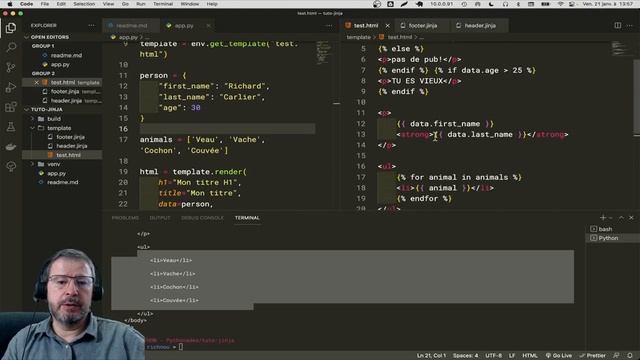Screen dimensions: 640x360
Task: Open the Debug Console panel tab
Action: (202, 218)
